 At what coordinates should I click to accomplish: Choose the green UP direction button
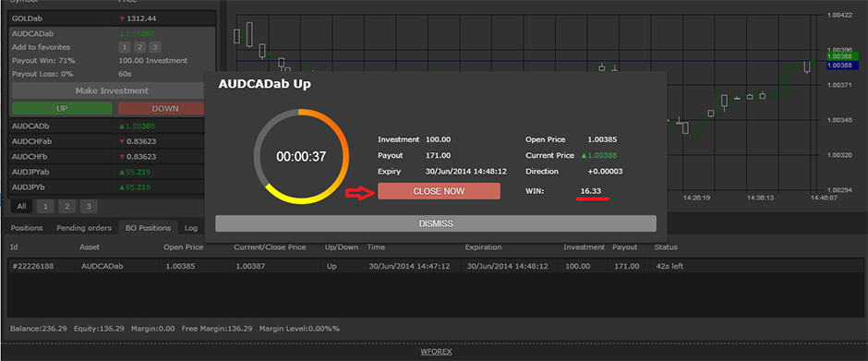click(x=62, y=109)
